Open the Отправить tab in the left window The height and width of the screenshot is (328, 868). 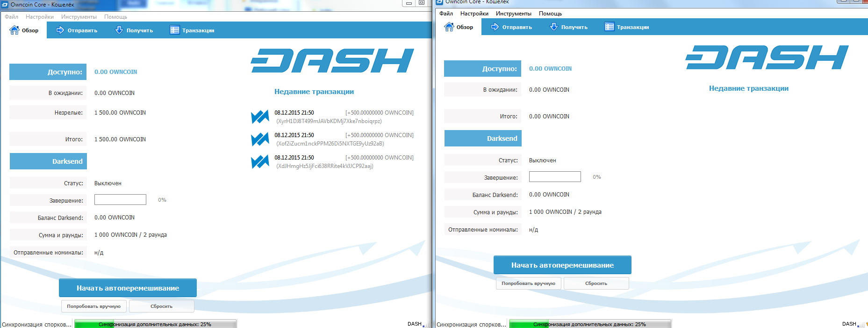point(77,30)
